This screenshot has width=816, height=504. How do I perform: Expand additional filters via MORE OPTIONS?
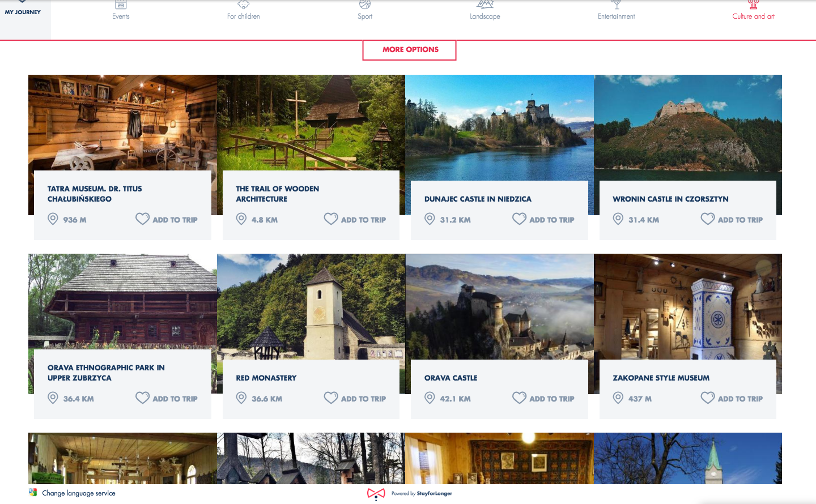[x=409, y=50]
